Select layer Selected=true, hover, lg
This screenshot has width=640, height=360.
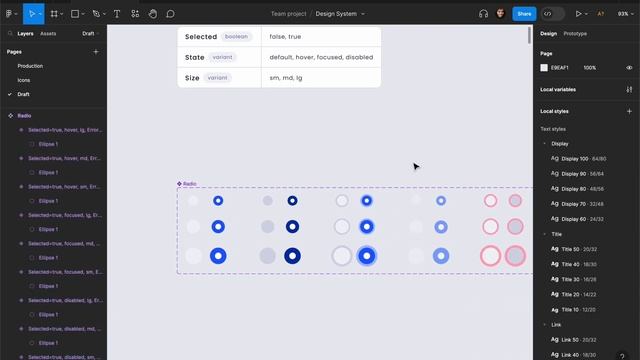(x=65, y=130)
